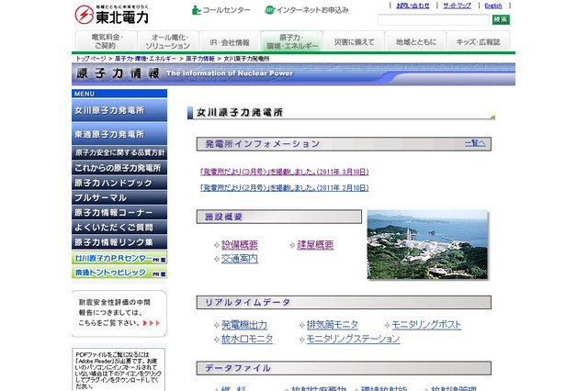Click the Tohoku Electric Power (東北電力) logo
The image size is (588, 391).
click(x=110, y=14)
